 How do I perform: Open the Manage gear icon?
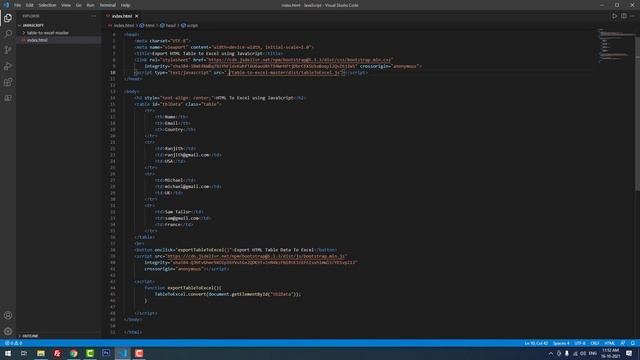8,331
